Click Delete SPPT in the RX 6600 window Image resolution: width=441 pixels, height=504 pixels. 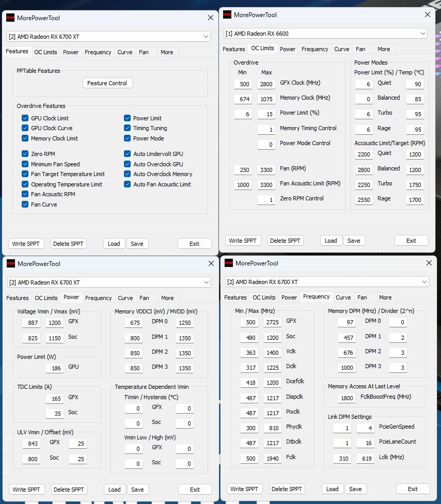[x=285, y=241]
